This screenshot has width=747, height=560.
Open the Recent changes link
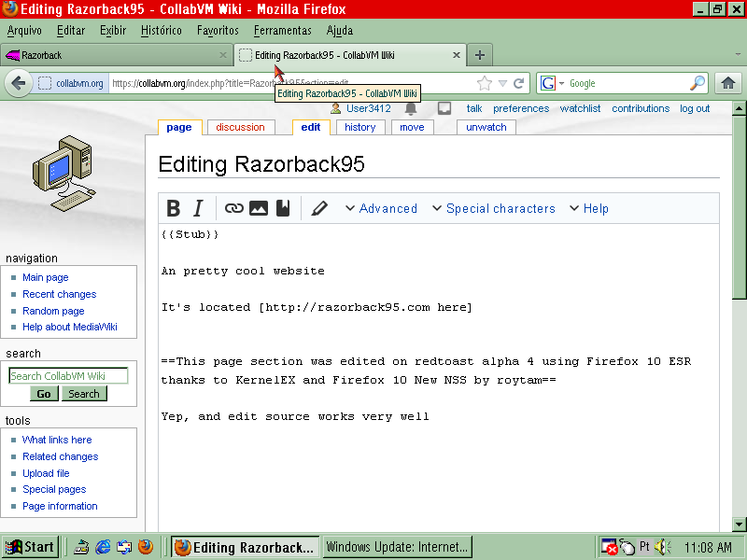60,294
